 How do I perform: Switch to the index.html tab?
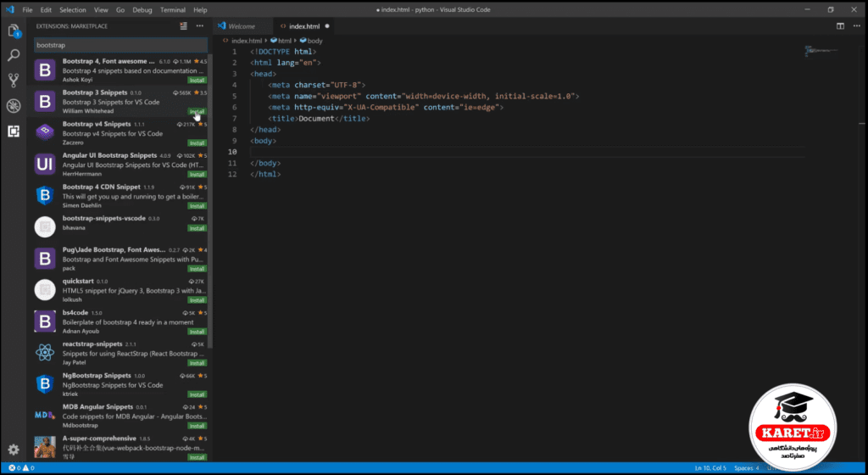coord(304,26)
